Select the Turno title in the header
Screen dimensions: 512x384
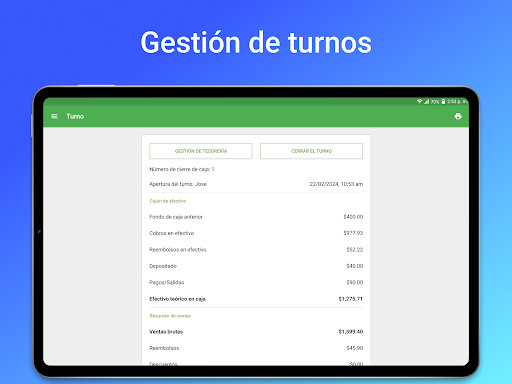point(75,116)
